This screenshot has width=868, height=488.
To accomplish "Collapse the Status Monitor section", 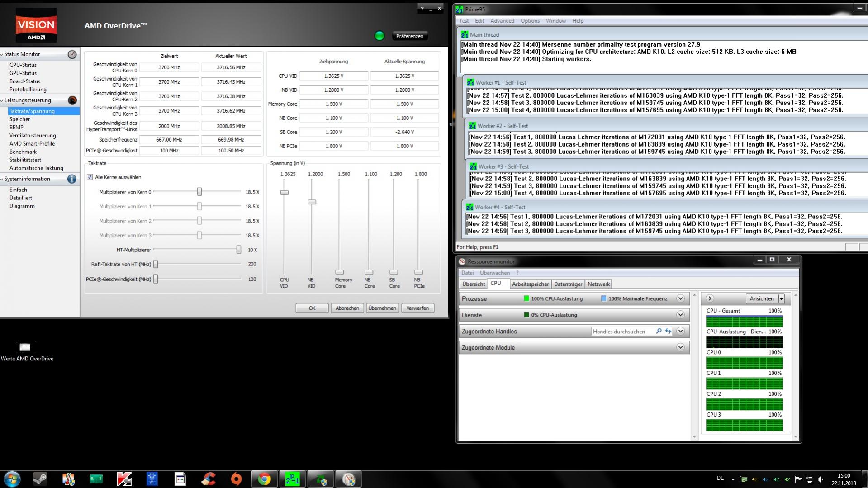I will coord(2,54).
